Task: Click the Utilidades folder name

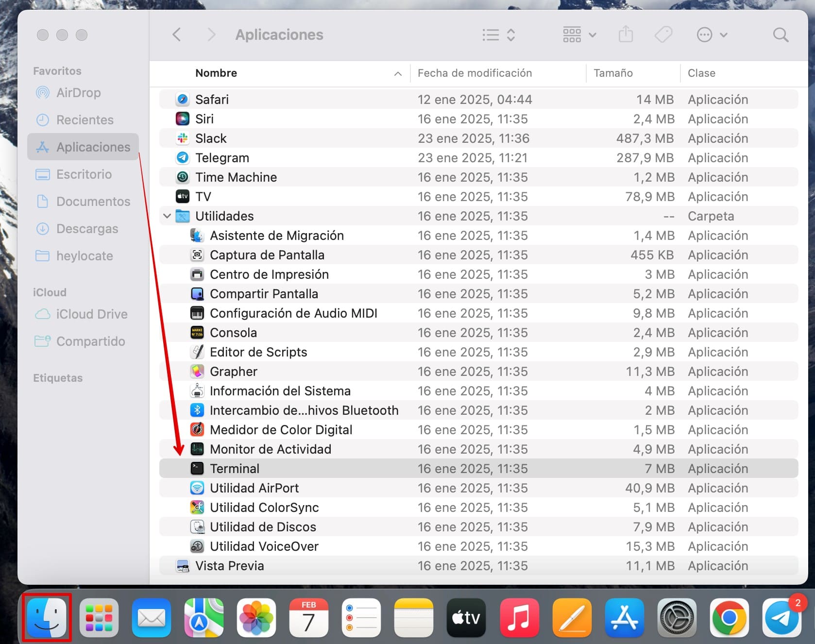Action: tap(224, 216)
